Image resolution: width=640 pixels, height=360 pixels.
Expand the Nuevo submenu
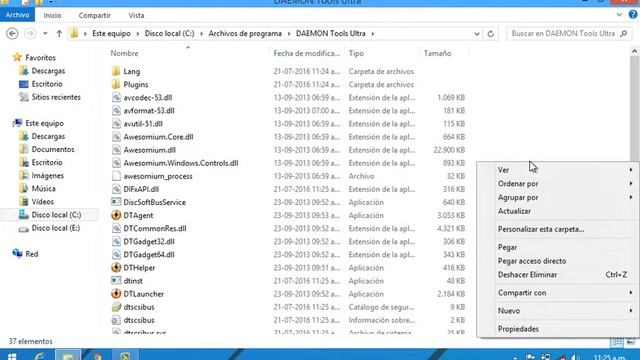tap(558, 311)
